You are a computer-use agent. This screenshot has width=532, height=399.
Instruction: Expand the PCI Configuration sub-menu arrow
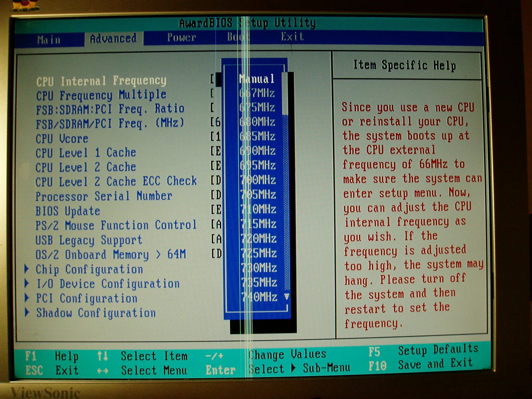pos(26,298)
